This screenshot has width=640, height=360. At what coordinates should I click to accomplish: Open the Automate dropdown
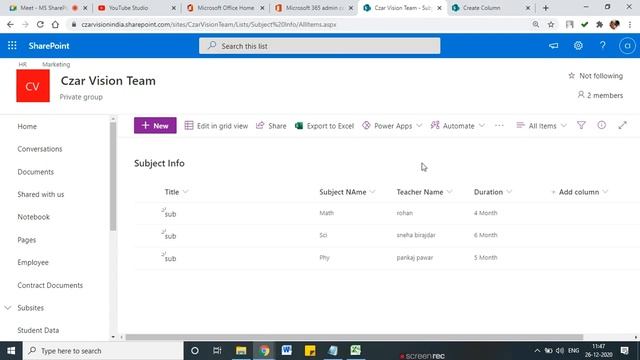[x=458, y=126]
